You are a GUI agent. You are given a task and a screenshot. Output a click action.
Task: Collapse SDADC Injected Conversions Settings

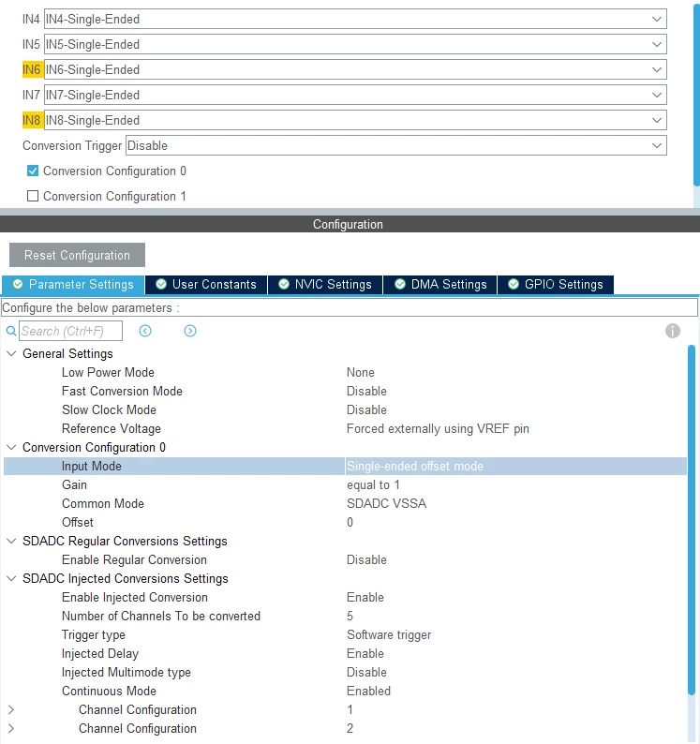(x=11, y=578)
